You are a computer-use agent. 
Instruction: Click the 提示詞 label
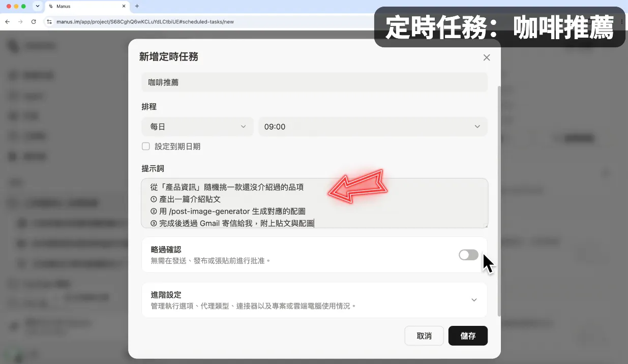pos(153,168)
